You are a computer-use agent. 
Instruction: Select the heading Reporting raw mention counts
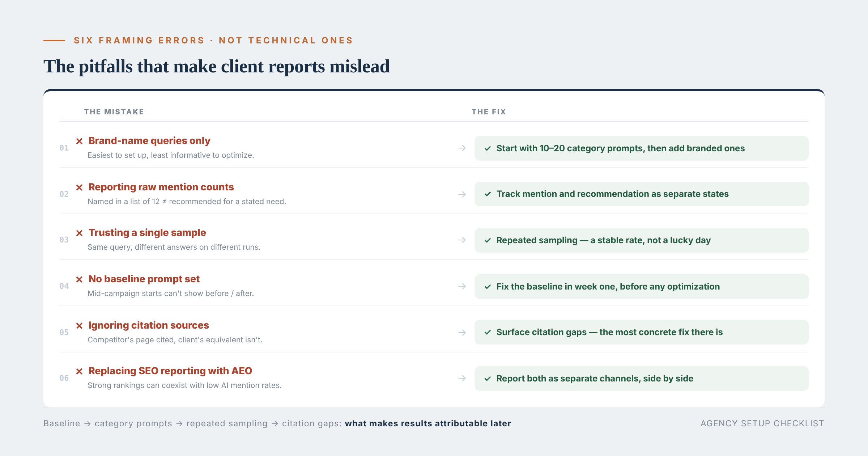(x=161, y=187)
